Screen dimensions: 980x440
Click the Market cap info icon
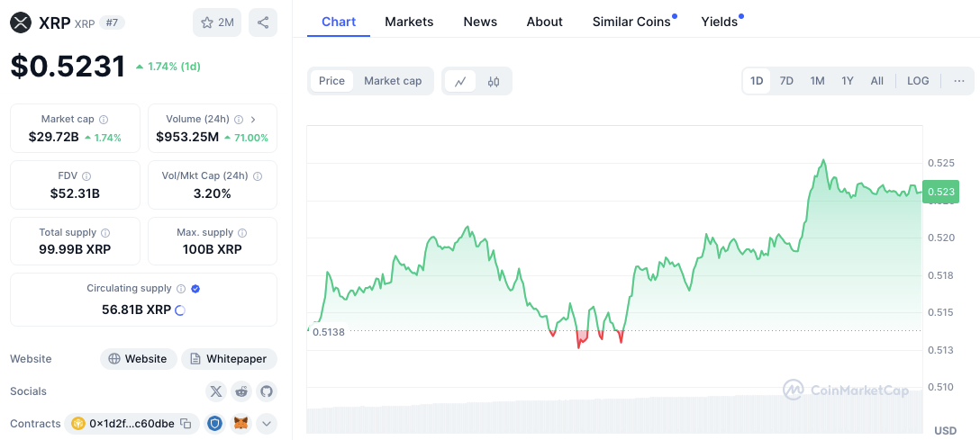pos(104,119)
